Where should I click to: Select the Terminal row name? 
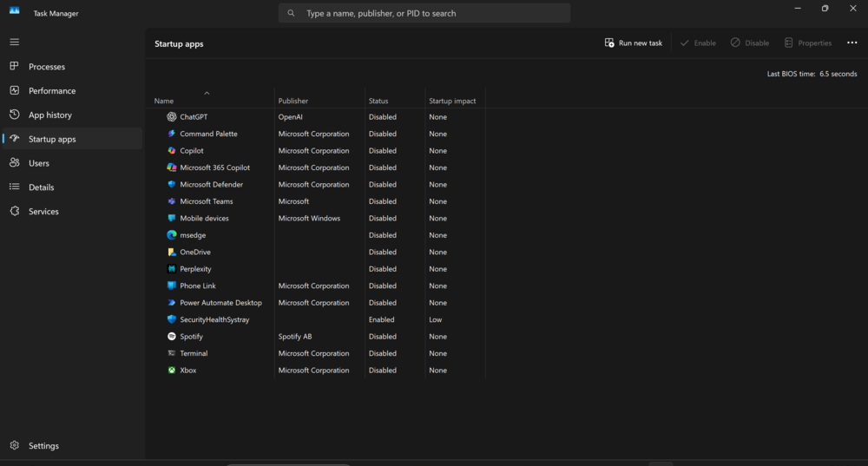click(x=194, y=353)
